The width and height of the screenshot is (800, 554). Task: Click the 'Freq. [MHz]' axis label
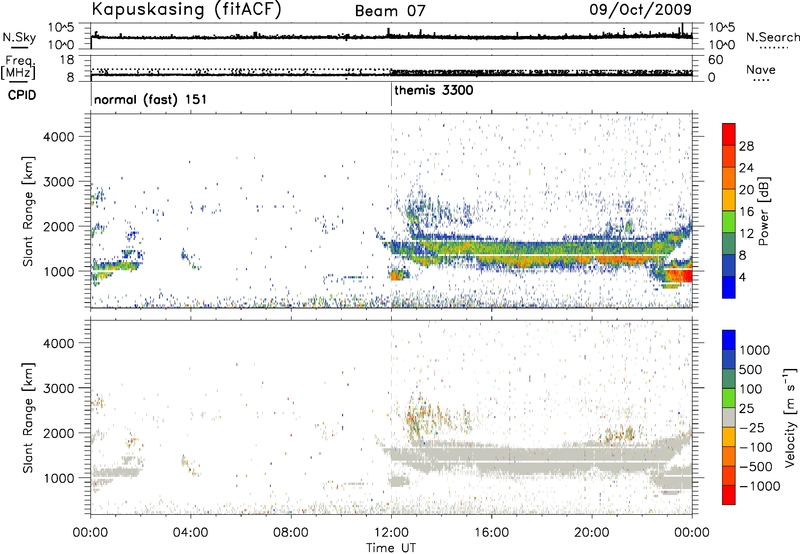click(x=19, y=67)
